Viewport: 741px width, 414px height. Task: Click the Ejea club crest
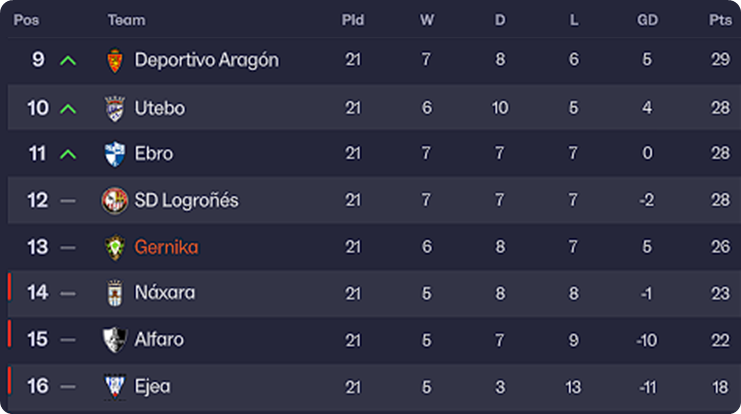[x=116, y=386]
